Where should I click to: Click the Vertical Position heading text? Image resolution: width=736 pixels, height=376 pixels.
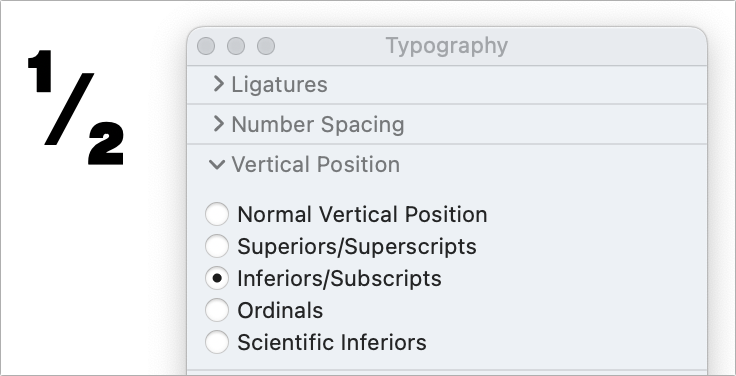tap(315, 164)
